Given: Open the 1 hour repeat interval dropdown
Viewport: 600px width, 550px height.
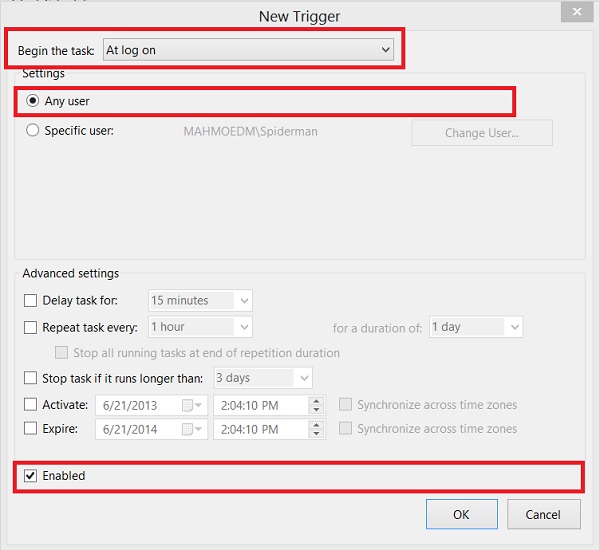Looking at the screenshot, I should tap(200, 327).
